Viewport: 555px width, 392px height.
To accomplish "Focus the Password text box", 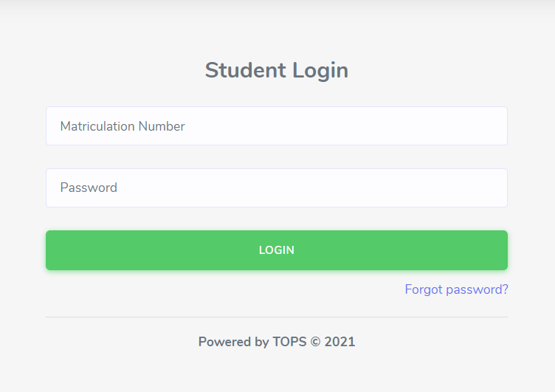I will point(276,188).
